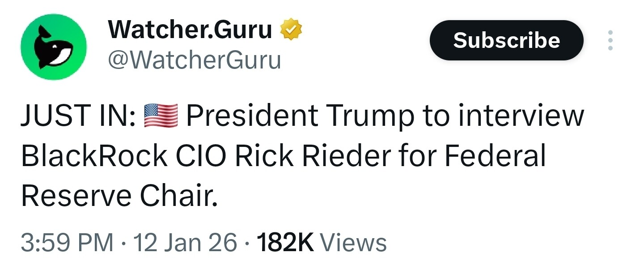This screenshot has width=644, height=274.
Task: Select the "12 Jan 26" post date
Action: (186, 243)
